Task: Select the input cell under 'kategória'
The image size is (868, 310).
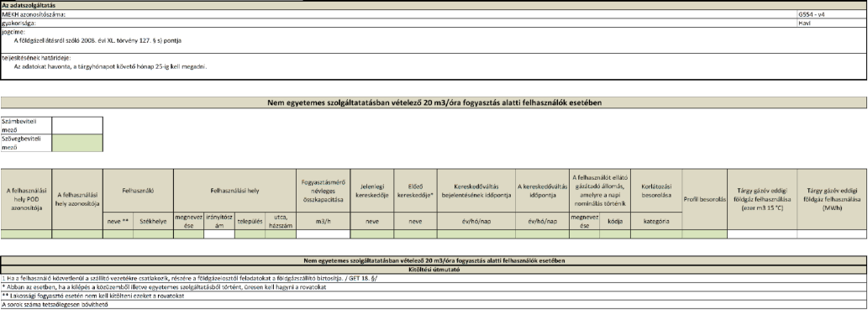Action: pos(656,234)
